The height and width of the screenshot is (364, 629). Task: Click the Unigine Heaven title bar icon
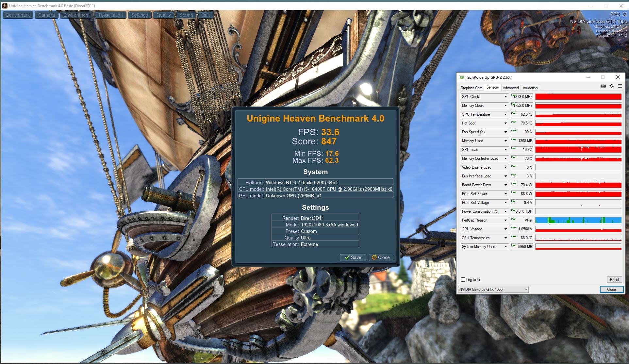[5, 6]
